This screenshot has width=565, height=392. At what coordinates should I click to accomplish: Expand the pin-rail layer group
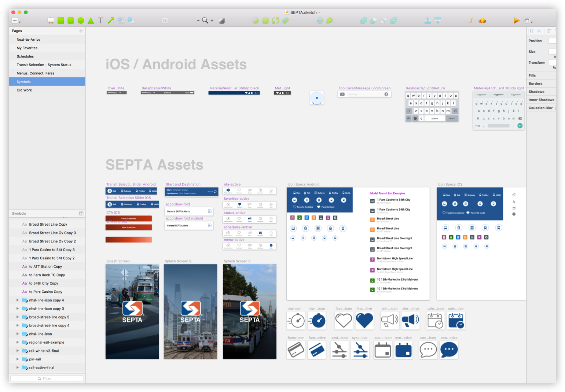(18, 359)
